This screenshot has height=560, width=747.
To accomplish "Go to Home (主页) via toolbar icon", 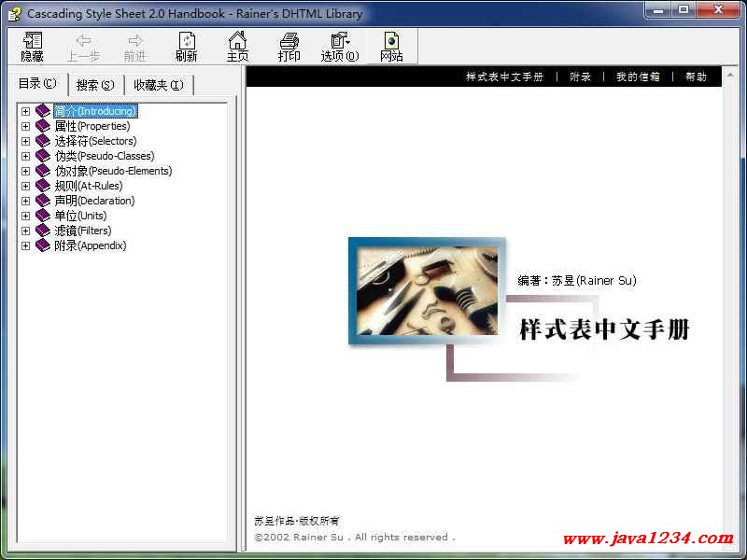I will [x=238, y=46].
